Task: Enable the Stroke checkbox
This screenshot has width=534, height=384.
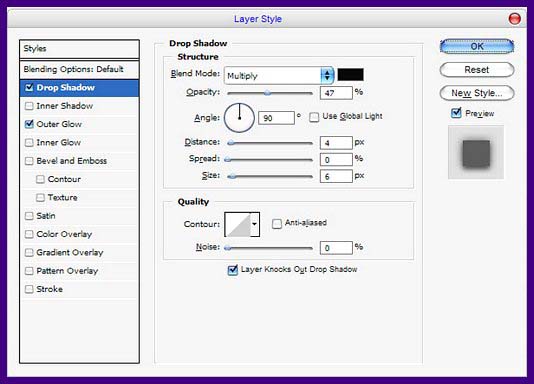Action: [x=29, y=289]
